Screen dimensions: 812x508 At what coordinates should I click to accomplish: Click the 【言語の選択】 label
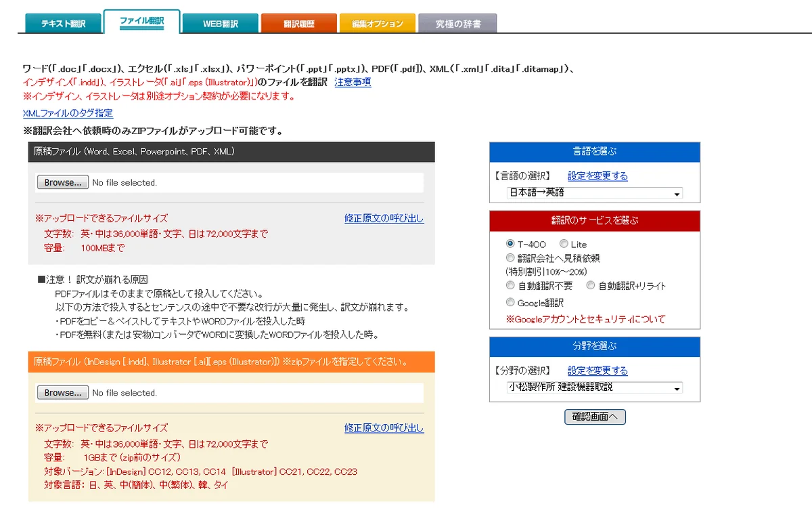[523, 176]
